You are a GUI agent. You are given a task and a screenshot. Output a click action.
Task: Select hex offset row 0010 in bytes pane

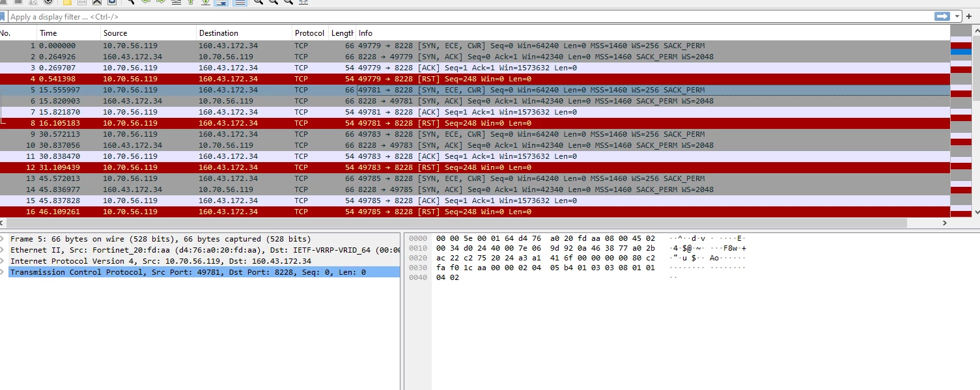tap(417, 248)
